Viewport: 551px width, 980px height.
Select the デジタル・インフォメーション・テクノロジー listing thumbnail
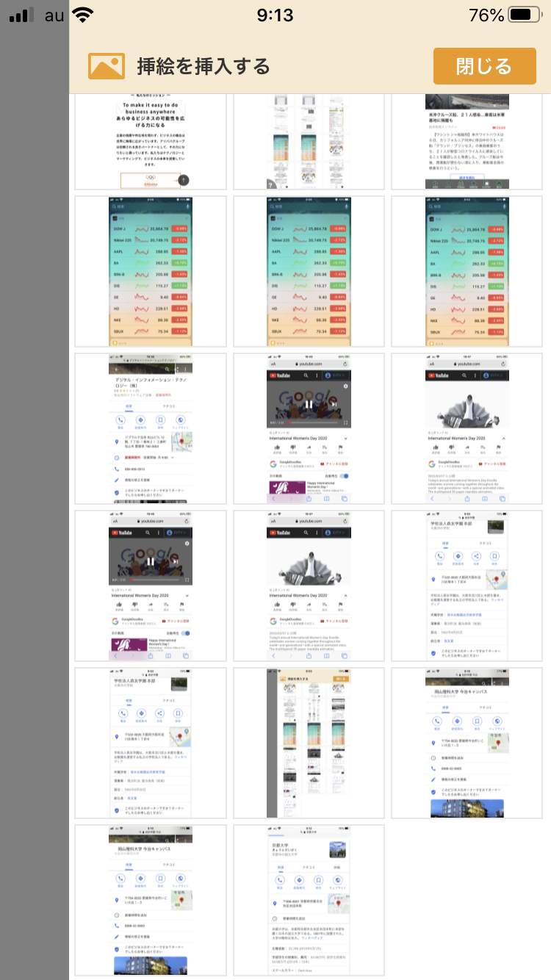pos(151,428)
